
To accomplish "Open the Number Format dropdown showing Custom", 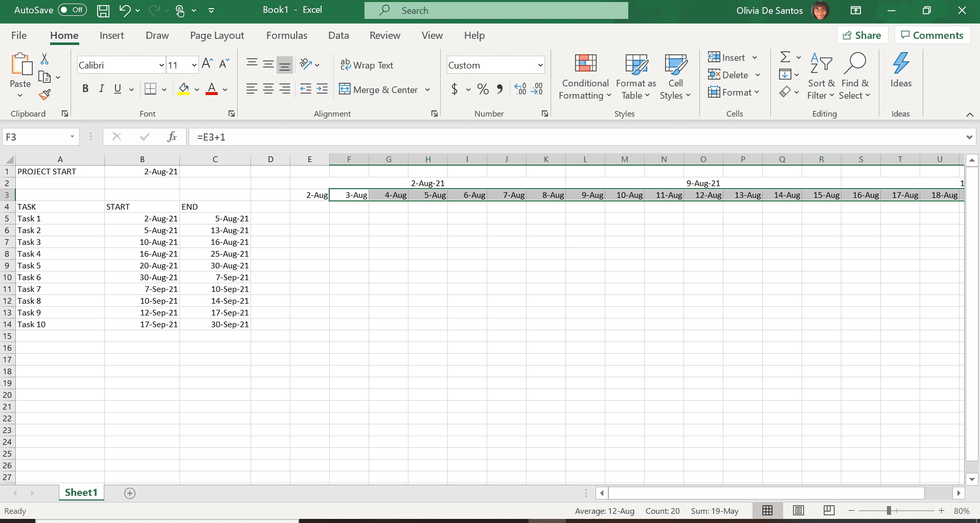I will point(540,65).
